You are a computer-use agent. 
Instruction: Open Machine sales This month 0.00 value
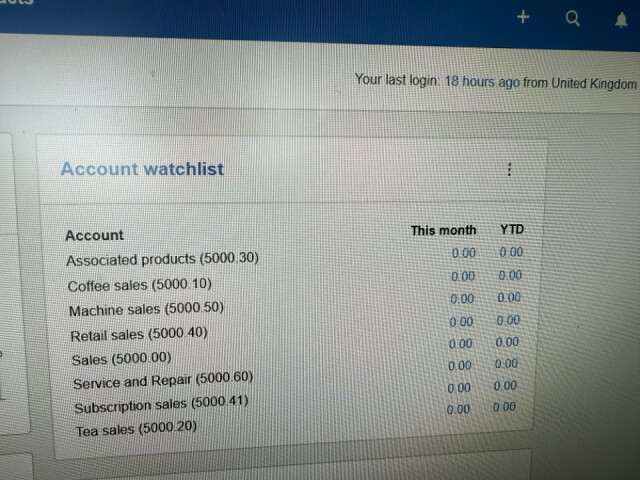tap(462, 299)
